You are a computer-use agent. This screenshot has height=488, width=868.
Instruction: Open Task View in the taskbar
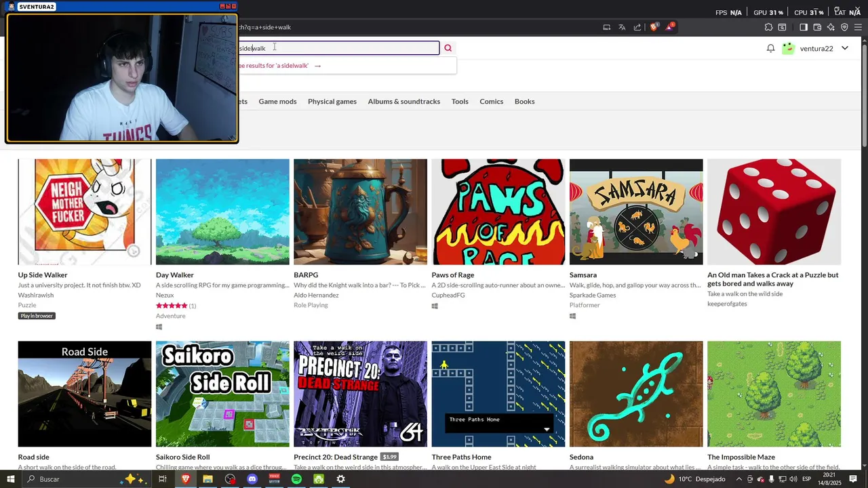tap(163, 479)
